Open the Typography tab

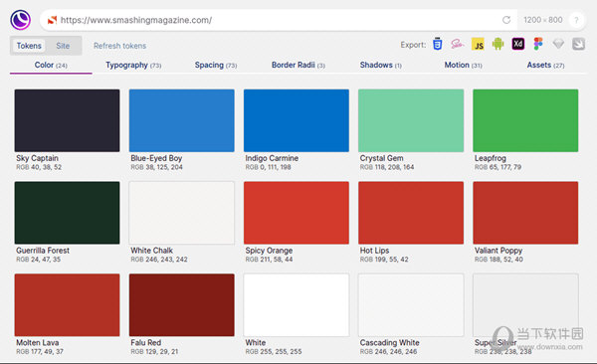pyautogui.click(x=133, y=65)
